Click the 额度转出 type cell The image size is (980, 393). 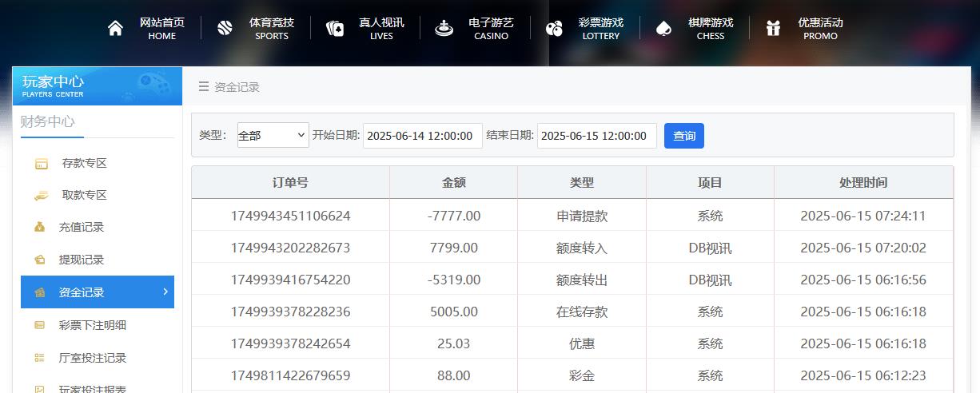coord(582,280)
